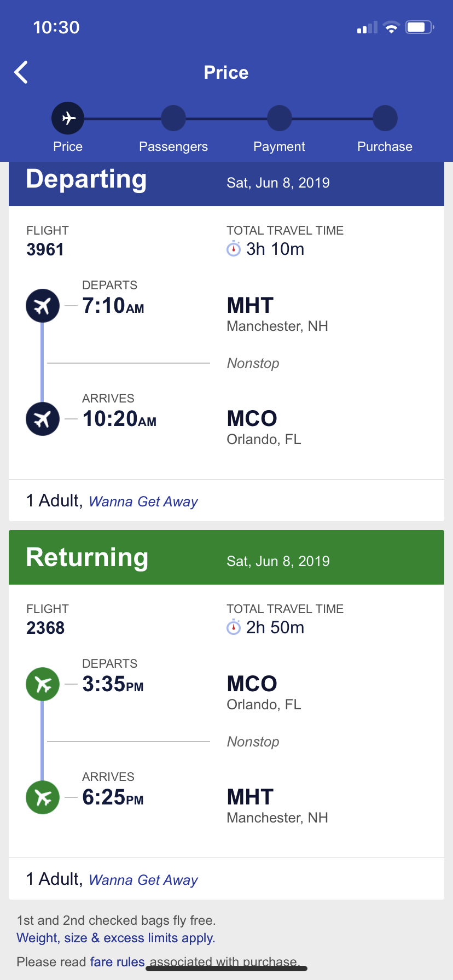Viewport: 453px width, 980px height.
Task: Tap the back arrow in header
Action: tap(21, 72)
